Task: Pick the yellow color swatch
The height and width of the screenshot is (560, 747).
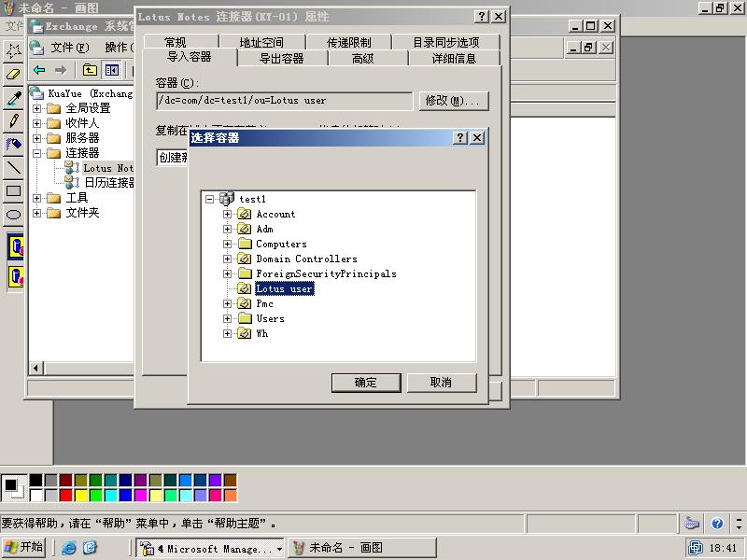Action: (81, 496)
